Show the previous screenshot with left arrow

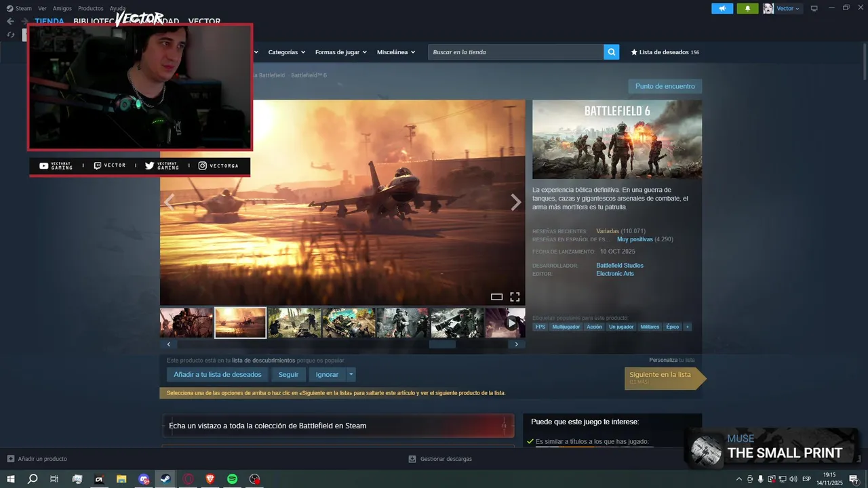coord(170,202)
